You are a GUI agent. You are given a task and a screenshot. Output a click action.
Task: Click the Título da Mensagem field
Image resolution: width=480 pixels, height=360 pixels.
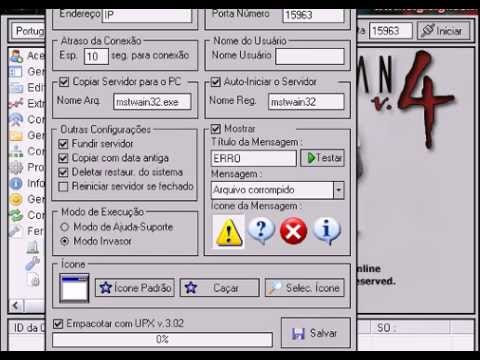[x=254, y=158]
